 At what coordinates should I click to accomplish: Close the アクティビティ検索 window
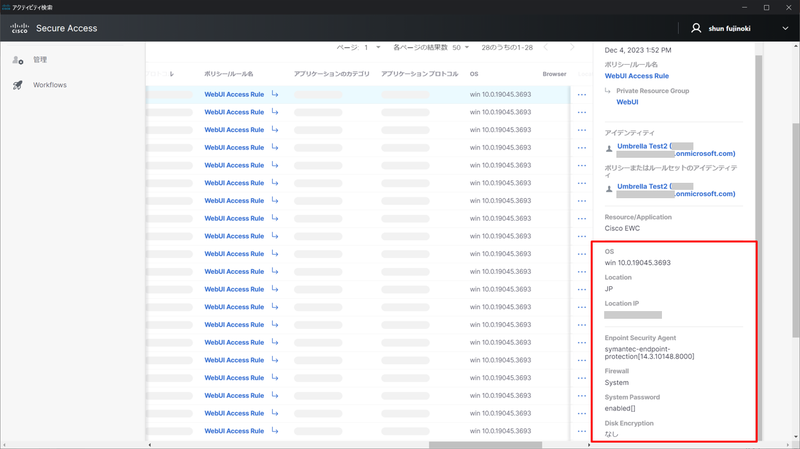click(788, 7)
